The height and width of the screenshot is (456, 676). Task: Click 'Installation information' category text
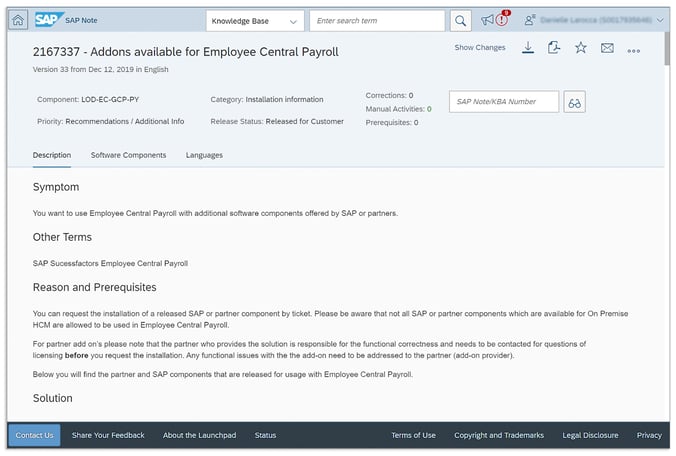[x=284, y=100]
